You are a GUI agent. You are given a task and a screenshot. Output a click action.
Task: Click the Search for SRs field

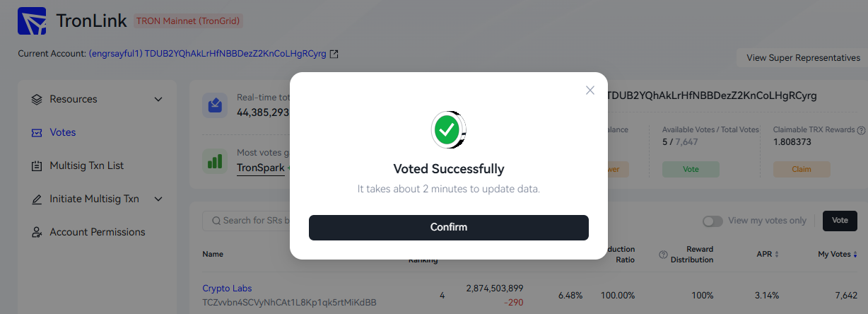coord(254,221)
